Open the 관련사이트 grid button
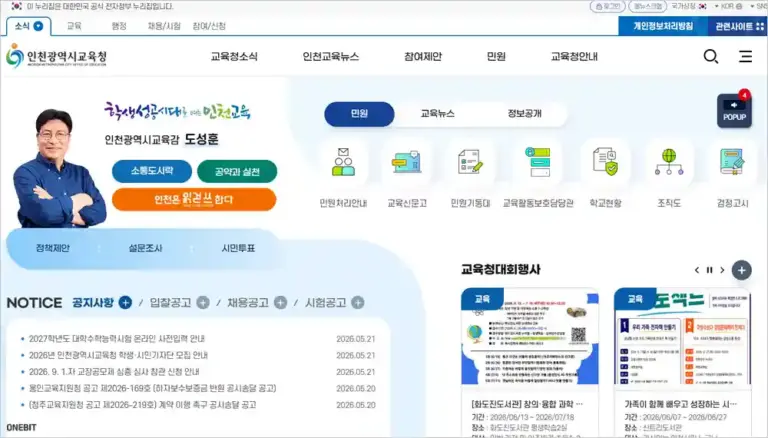Viewport: 768px width, 438px height. coord(739,26)
